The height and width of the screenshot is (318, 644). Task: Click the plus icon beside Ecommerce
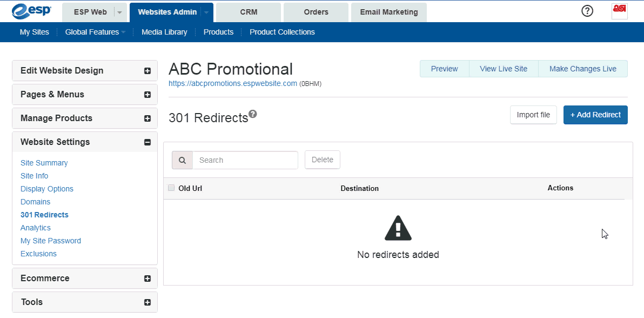tap(147, 279)
